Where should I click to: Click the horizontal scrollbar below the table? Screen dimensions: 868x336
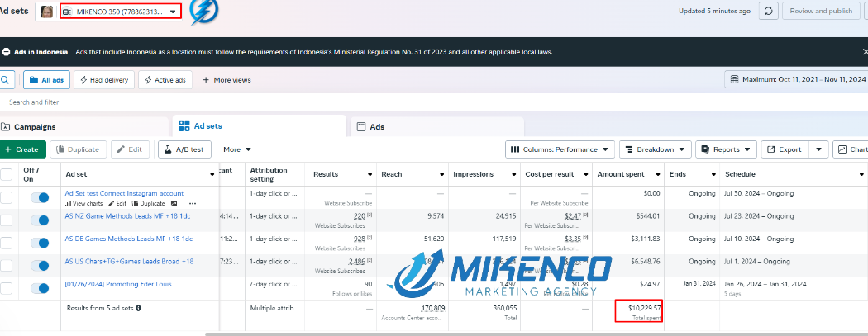(x=537, y=334)
